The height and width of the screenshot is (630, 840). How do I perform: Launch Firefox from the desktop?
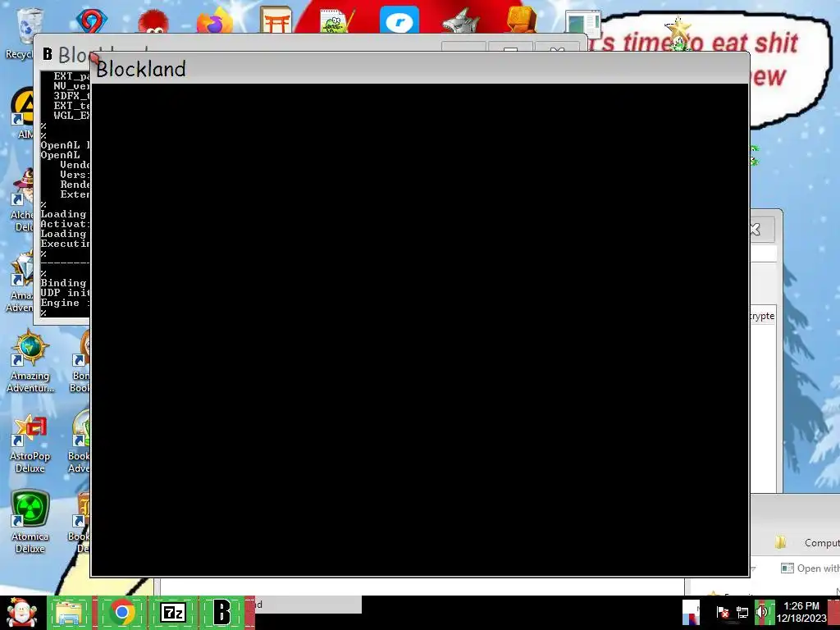(x=214, y=21)
